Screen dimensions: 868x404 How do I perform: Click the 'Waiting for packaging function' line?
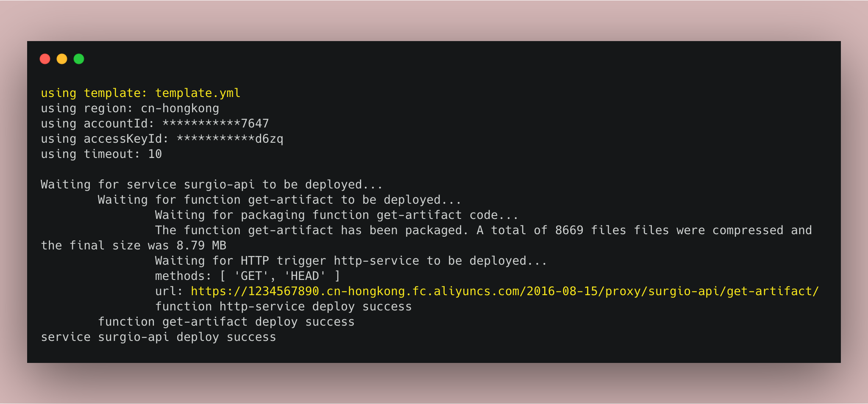[337, 215]
